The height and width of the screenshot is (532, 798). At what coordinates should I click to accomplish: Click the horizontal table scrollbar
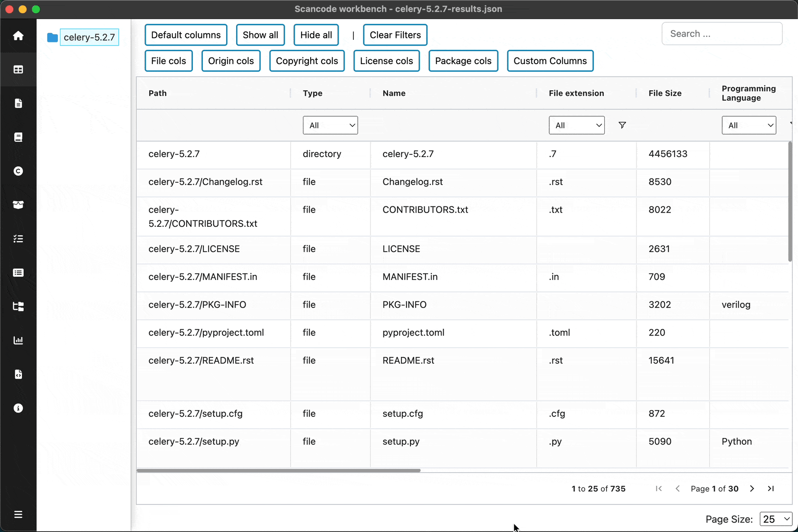(278, 470)
